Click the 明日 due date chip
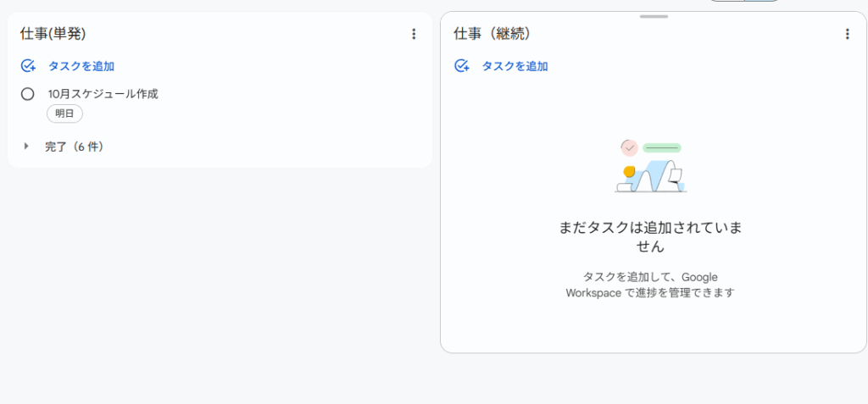Image resolution: width=868 pixels, height=404 pixels. click(x=64, y=114)
